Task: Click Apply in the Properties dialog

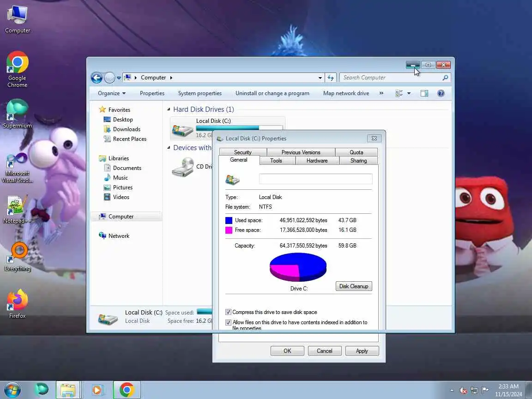Action: tap(362, 351)
